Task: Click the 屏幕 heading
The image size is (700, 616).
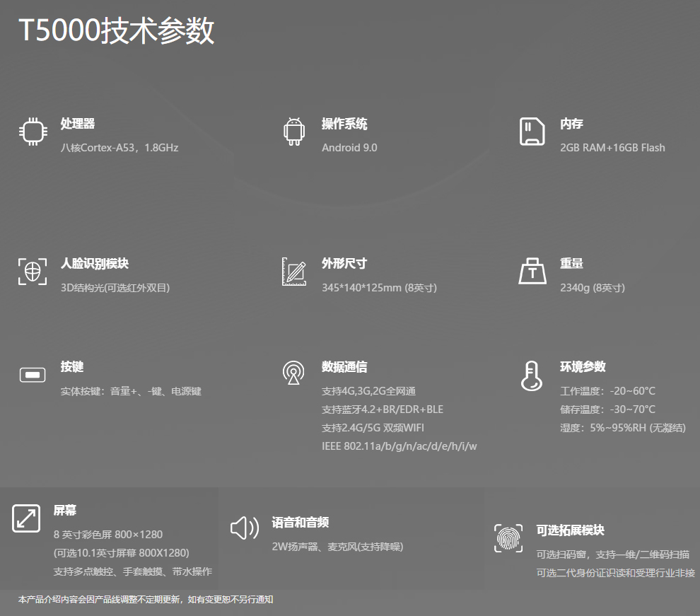Action: coord(65,510)
